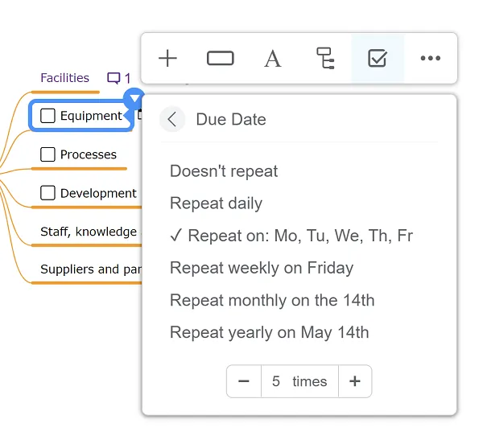Open the text formatting A icon
The image size is (483, 448).
pyautogui.click(x=273, y=59)
